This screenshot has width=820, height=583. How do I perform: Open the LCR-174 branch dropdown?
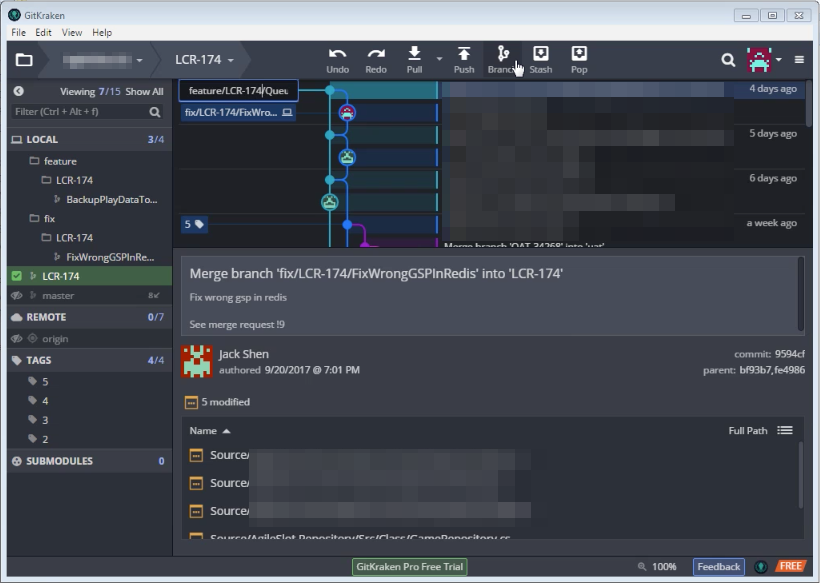204,60
